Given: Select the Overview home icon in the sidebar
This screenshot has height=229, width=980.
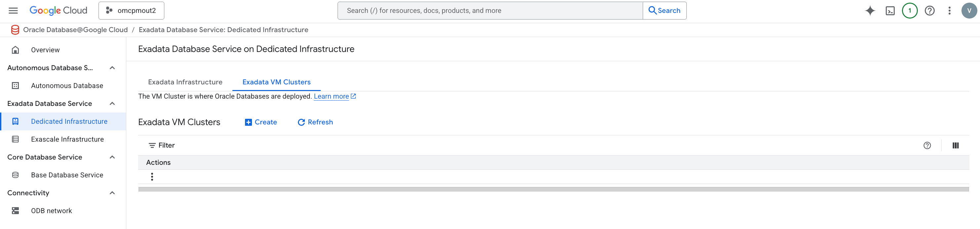Looking at the screenshot, I should coord(15,50).
